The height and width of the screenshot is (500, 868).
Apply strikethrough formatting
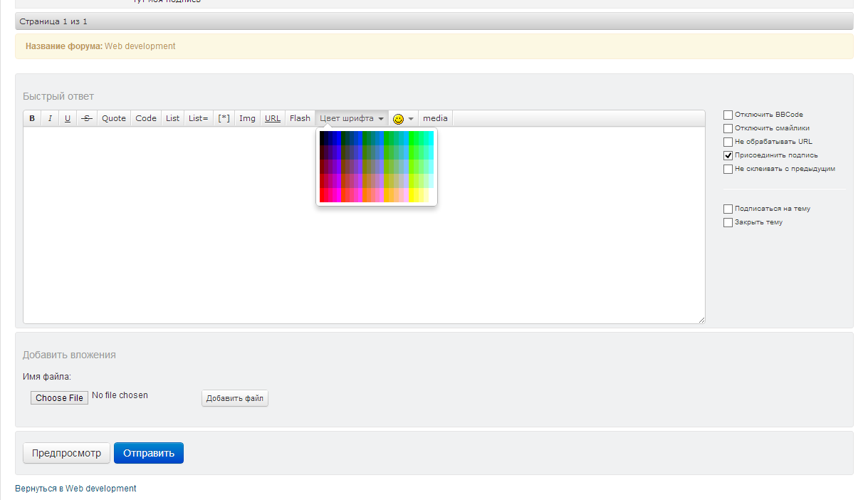(x=86, y=118)
